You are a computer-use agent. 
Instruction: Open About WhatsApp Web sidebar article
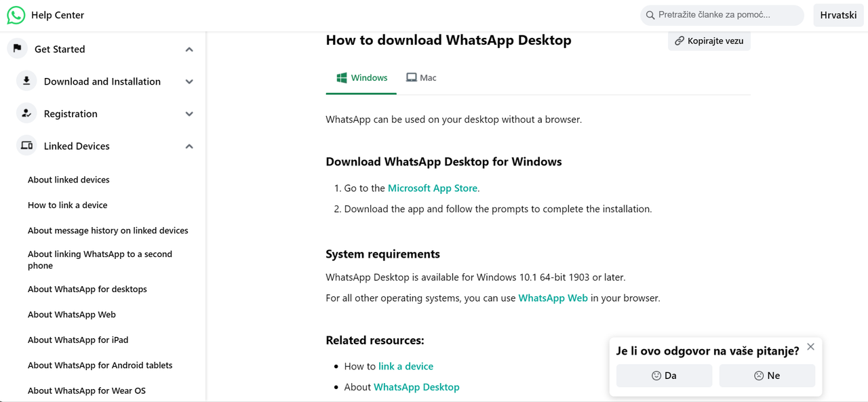click(71, 315)
